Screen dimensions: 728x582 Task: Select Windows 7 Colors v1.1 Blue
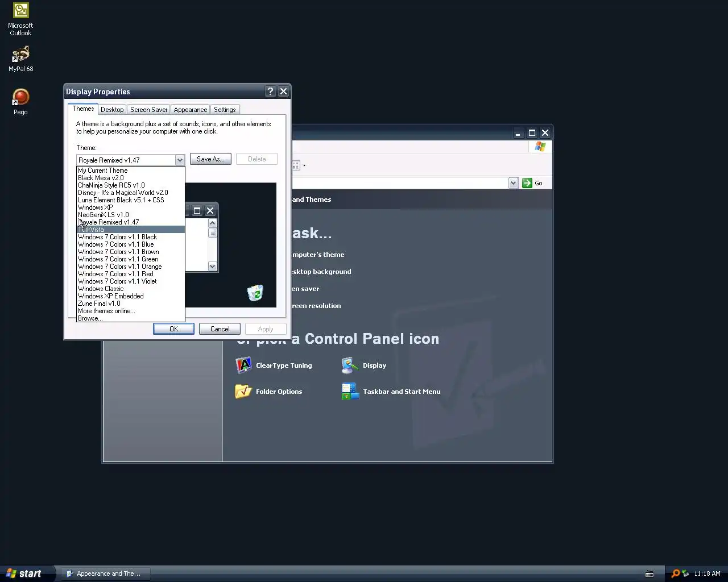tap(131, 244)
